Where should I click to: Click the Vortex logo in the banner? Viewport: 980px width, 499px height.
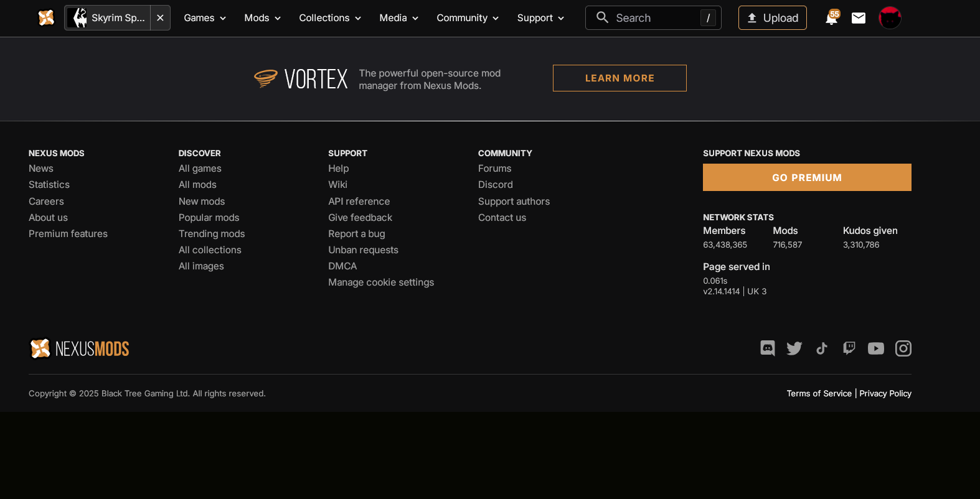[x=301, y=78]
